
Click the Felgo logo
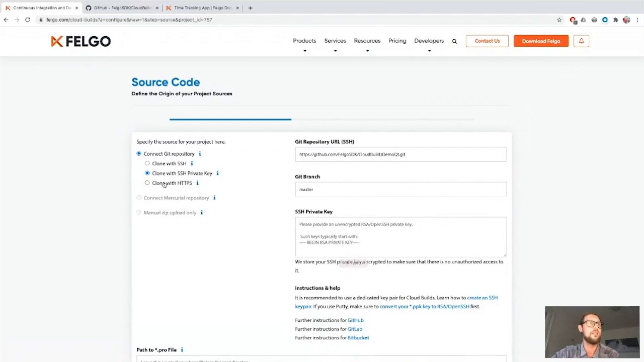coord(80,41)
